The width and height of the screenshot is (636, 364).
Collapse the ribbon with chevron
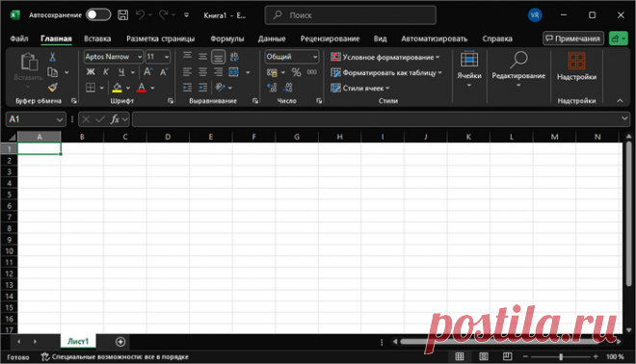620,100
